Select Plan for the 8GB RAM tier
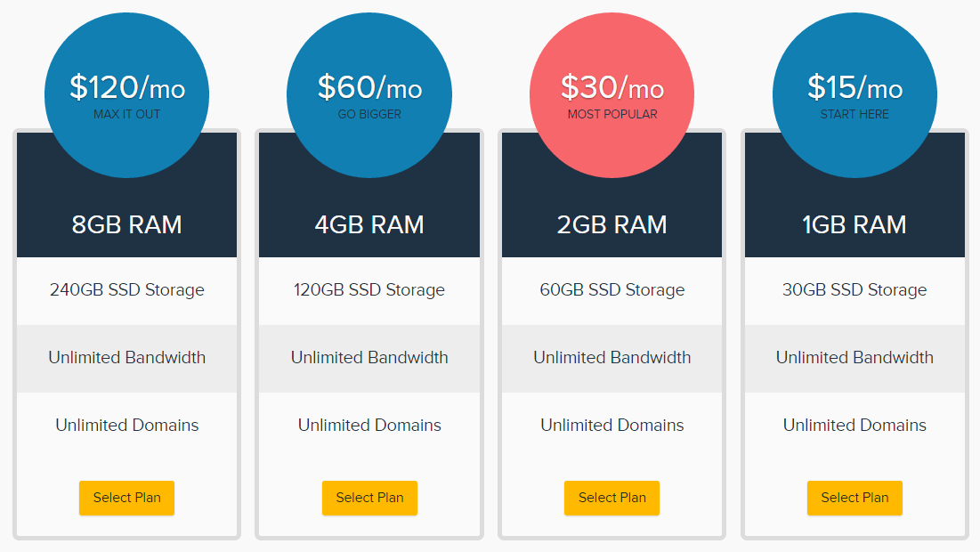This screenshot has width=980, height=552. tap(126, 498)
